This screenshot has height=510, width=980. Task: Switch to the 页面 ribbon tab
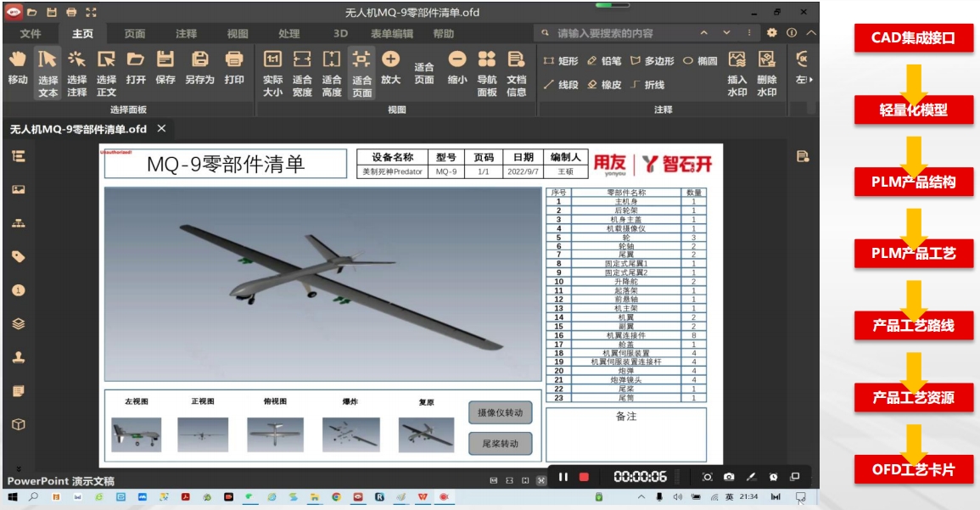point(134,34)
